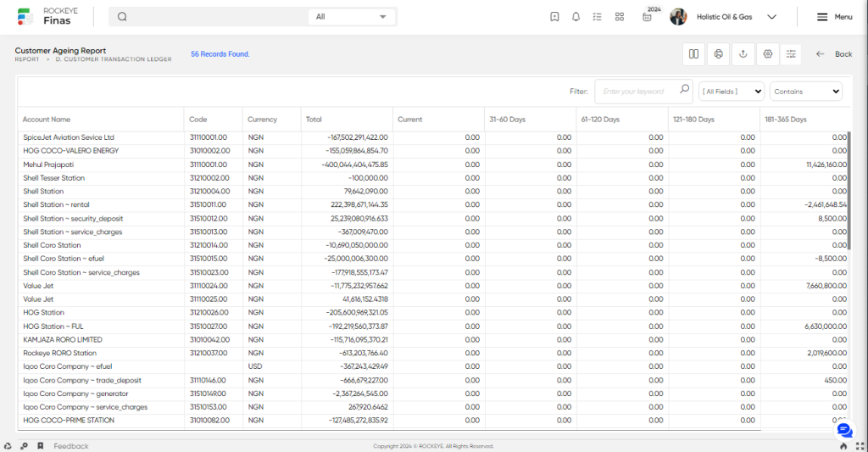Open the Feedback link in the footer

pyautogui.click(x=71, y=446)
